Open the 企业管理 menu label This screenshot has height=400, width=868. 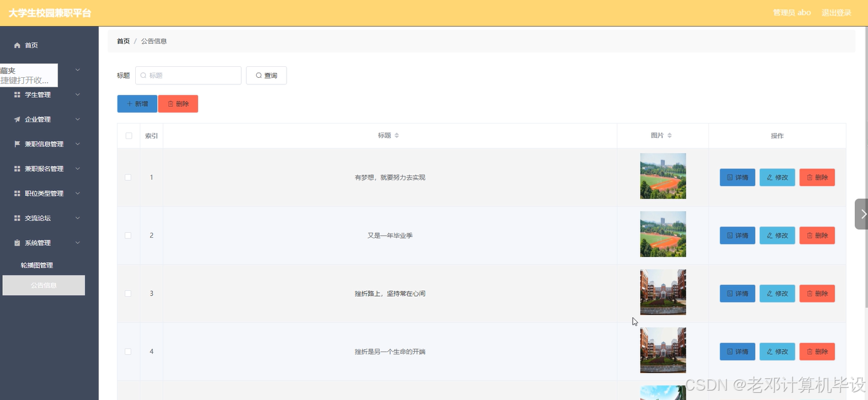tap(38, 119)
